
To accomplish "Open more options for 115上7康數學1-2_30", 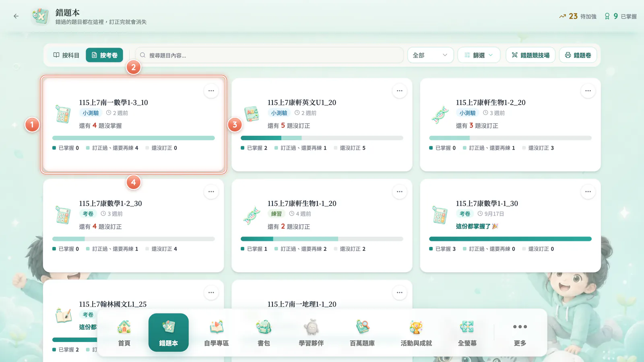I will click(211, 192).
